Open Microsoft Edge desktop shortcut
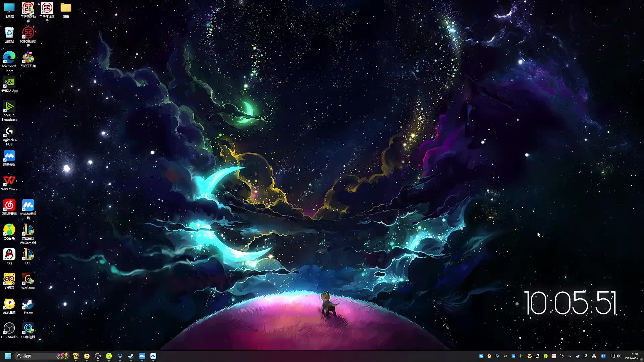 pos(9,58)
